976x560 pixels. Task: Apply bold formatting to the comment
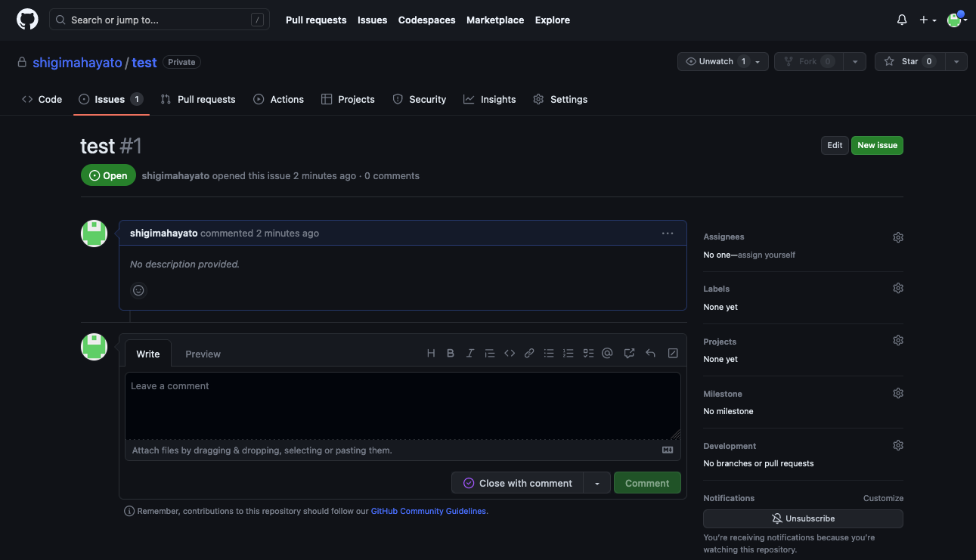tap(451, 353)
